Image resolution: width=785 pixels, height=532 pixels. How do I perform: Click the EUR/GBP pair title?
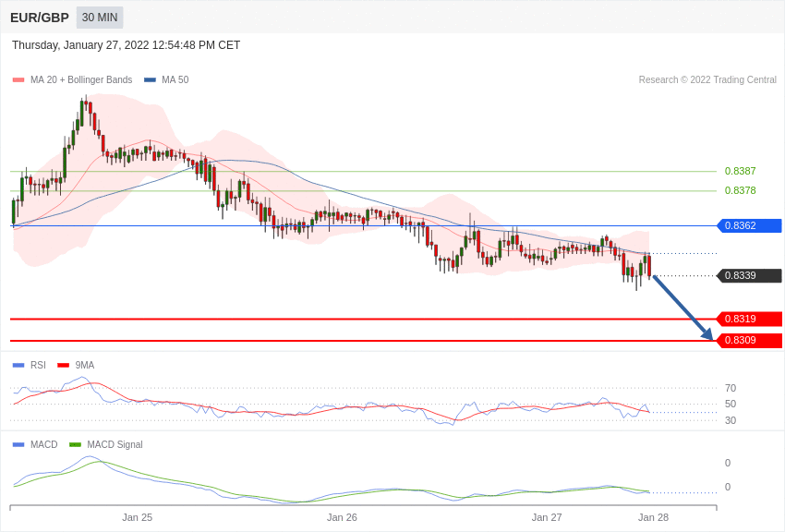click(x=40, y=18)
